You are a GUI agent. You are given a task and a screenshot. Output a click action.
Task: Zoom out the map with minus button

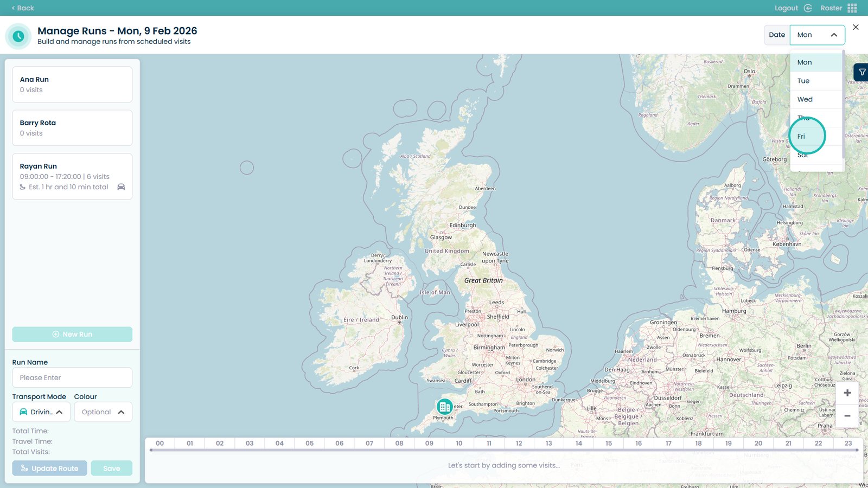pos(847,416)
